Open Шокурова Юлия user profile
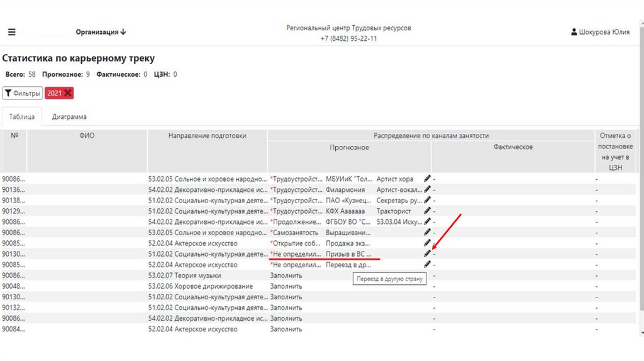This screenshot has height=361, width=644. point(600,32)
